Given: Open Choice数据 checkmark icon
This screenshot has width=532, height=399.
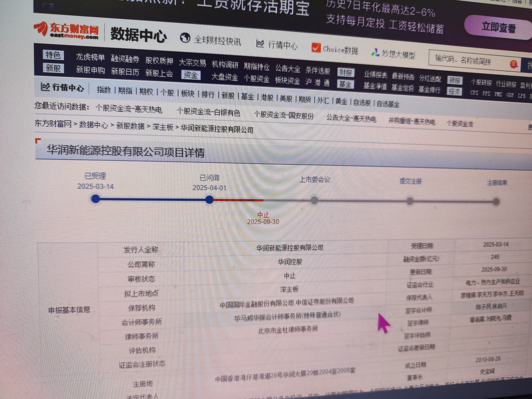Looking at the screenshot, I should (316, 48).
